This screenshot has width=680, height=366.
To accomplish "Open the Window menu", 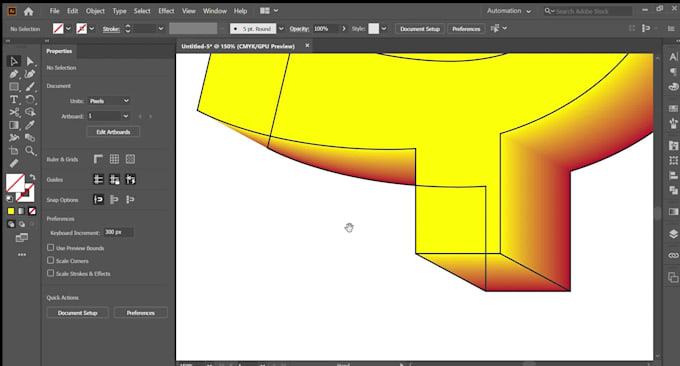I will click(x=215, y=11).
